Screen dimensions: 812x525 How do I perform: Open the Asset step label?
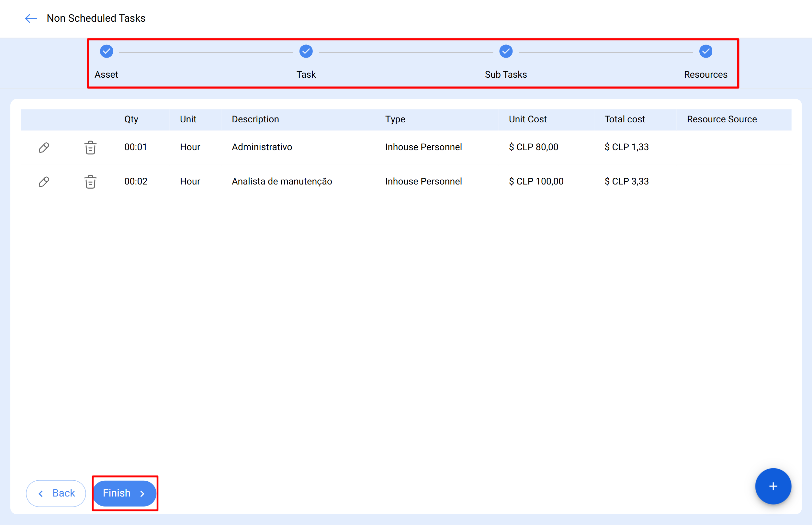click(x=106, y=74)
